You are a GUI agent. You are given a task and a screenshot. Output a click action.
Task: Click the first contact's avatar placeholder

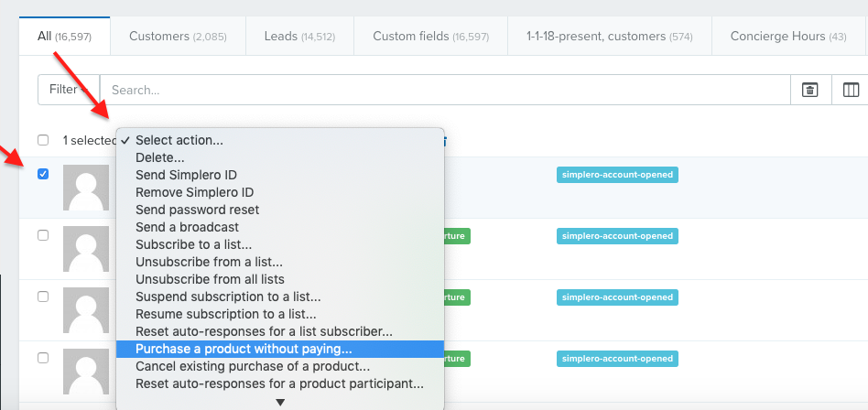[86, 188]
